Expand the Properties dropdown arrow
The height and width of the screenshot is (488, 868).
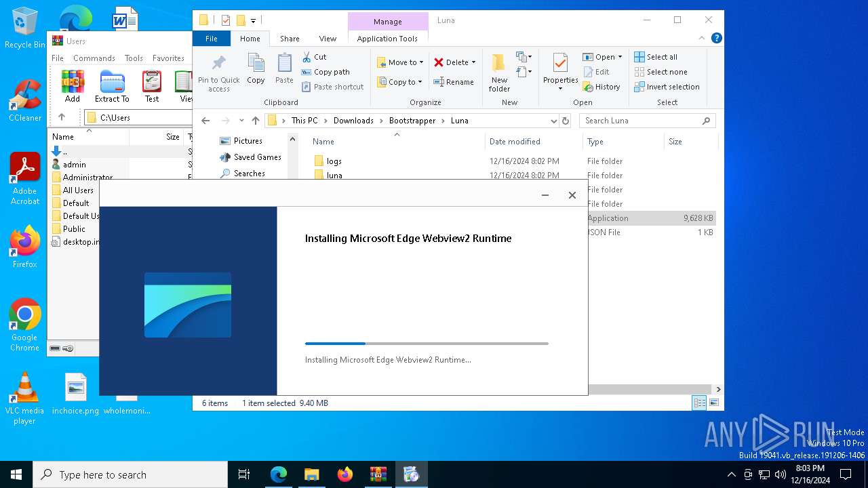[560, 89]
